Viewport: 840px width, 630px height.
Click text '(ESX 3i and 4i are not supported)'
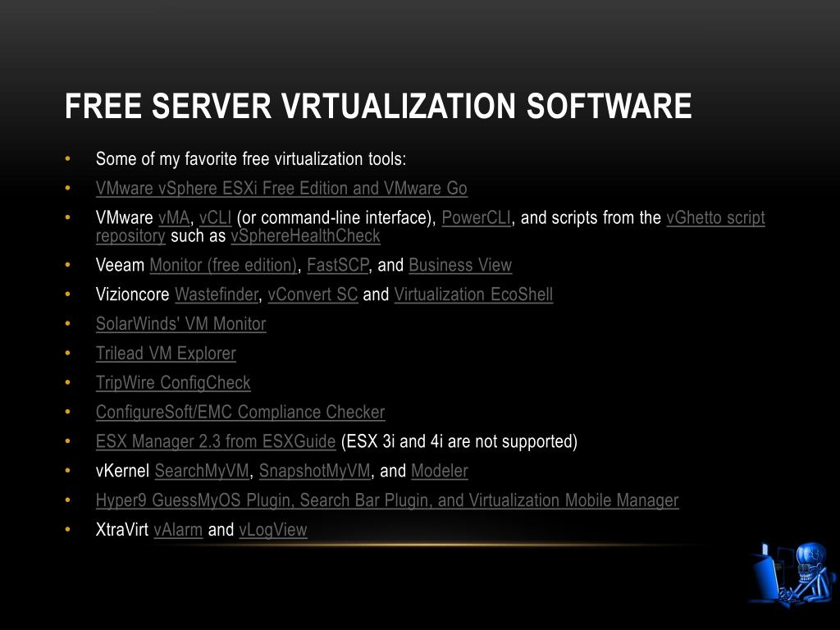459,442
